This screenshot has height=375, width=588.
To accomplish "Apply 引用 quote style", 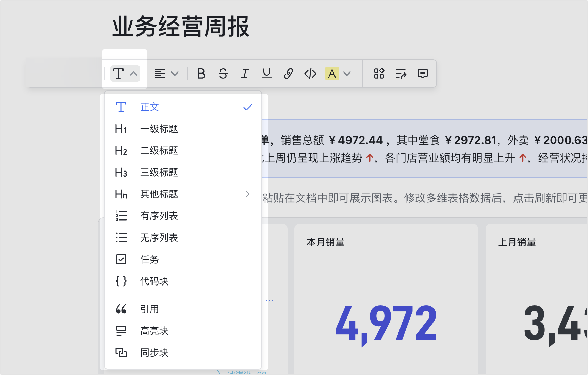I will (x=150, y=309).
